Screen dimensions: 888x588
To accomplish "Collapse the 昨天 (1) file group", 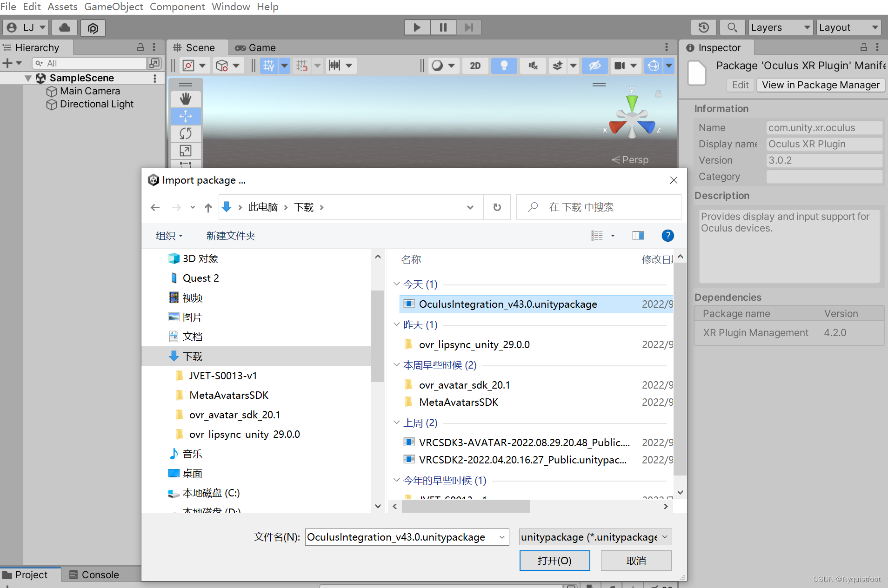I will [x=396, y=324].
